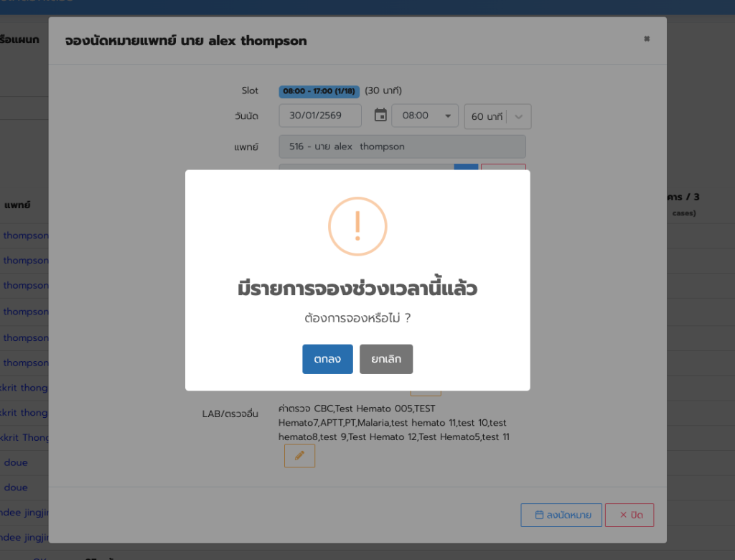Click the × icon on the ปิด button

coord(623,515)
